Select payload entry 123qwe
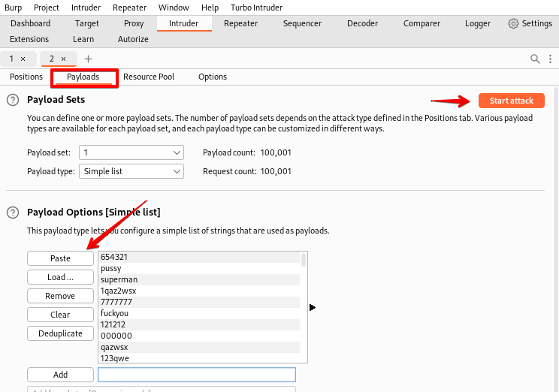The height and width of the screenshot is (392, 559). (199, 358)
